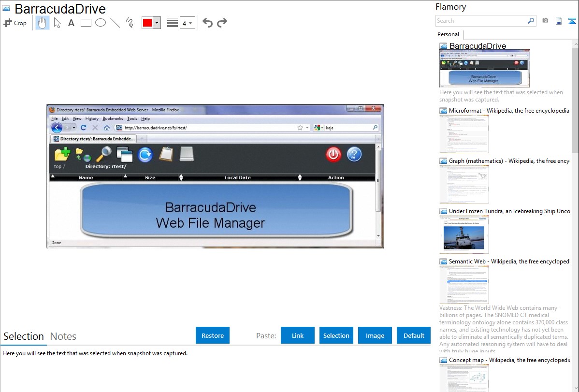This screenshot has width=579, height=392.
Task: Click the search magnifier icon
Action: point(531,21)
